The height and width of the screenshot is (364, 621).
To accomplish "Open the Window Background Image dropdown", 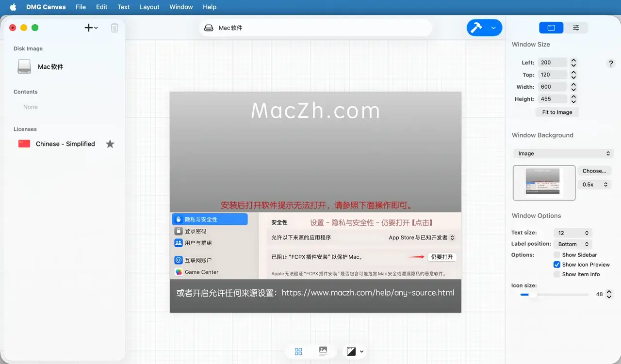I will [563, 154].
